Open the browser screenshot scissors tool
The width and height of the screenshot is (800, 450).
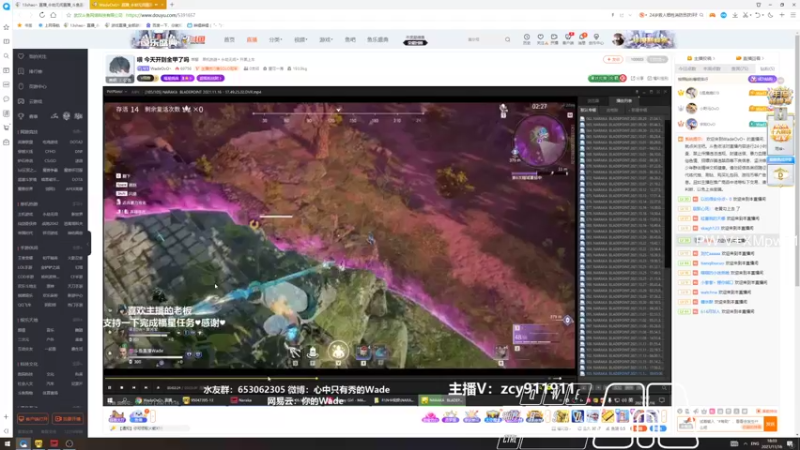745,15
